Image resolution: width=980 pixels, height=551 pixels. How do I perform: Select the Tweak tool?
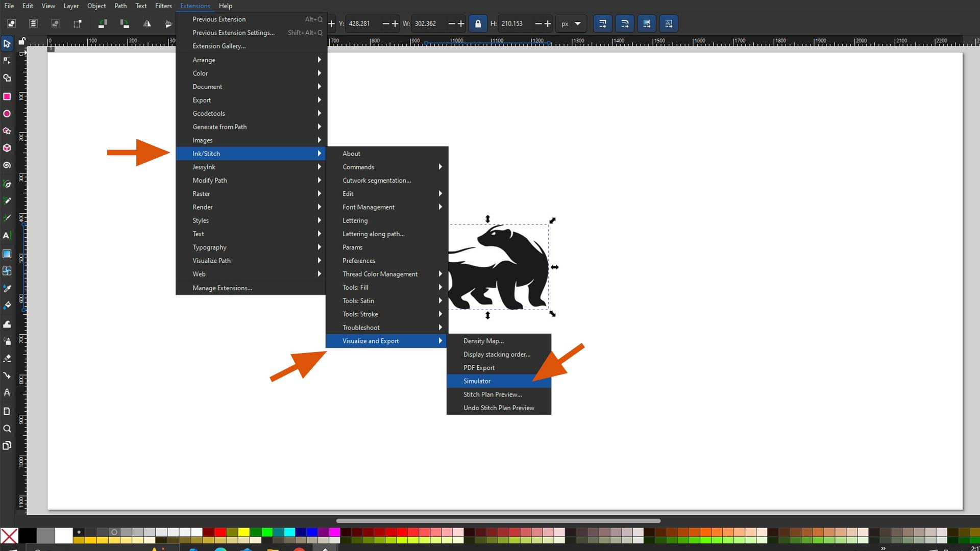[7, 324]
